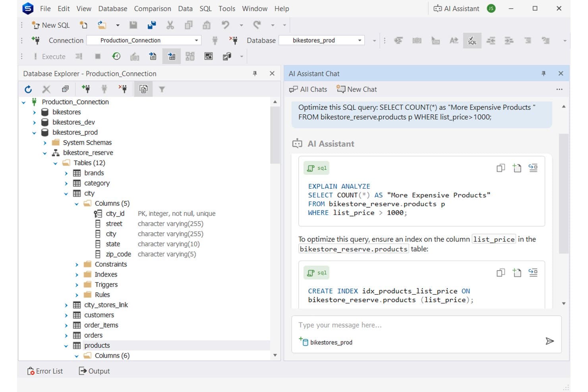Open the Comparison menu
The image size is (588, 392).
tap(153, 8)
